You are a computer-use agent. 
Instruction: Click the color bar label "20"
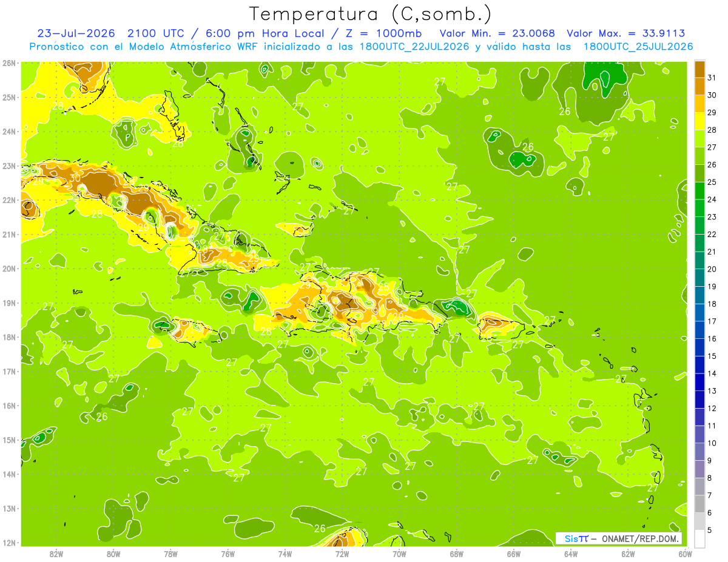(x=712, y=269)
